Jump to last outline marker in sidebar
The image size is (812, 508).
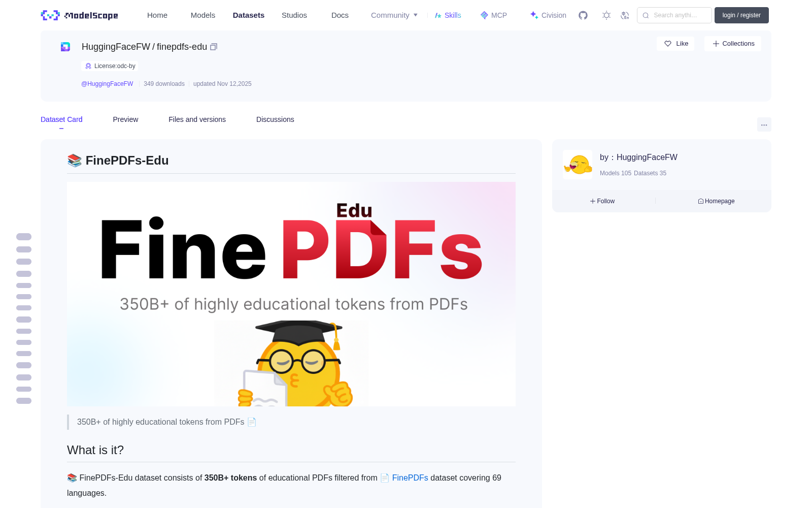click(x=24, y=401)
